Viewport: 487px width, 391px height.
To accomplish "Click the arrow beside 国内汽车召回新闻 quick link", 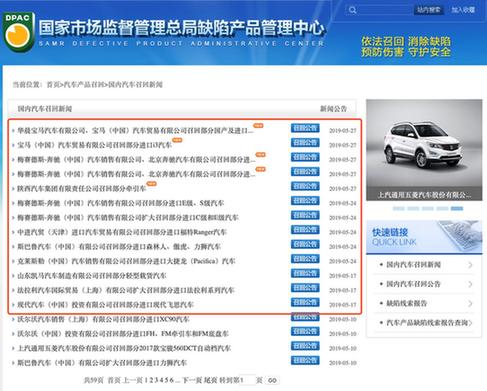I will pos(470,265).
